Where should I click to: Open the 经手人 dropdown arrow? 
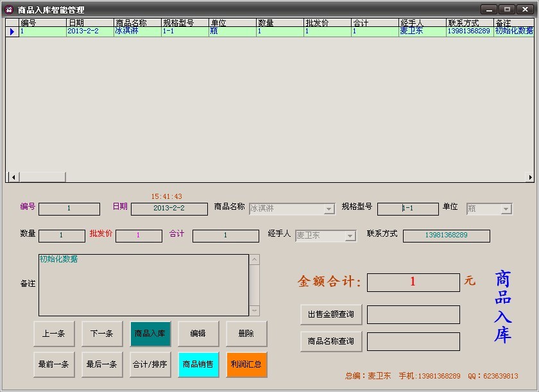pyautogui.click(x=350, y=235)
